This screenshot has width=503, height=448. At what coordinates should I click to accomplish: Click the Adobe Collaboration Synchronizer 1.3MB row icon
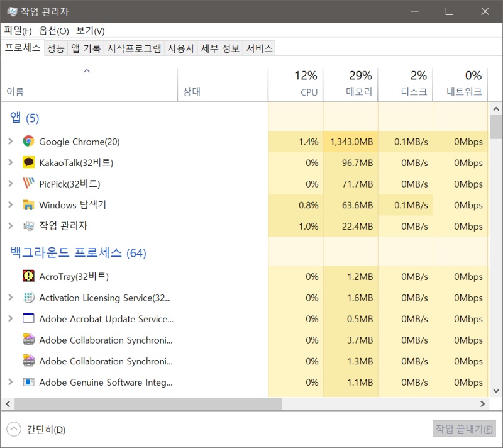28,361
